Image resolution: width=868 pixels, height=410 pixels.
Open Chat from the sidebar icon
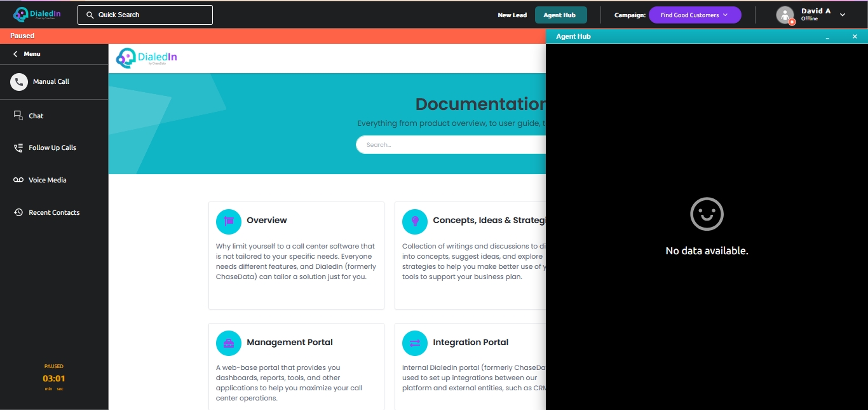click(18, 116)
